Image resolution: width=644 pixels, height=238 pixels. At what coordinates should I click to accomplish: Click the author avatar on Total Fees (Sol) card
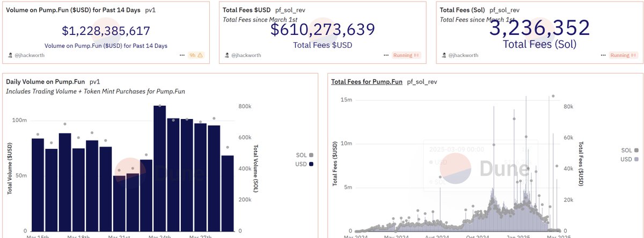pyautogui.click(x=444, y=55)
